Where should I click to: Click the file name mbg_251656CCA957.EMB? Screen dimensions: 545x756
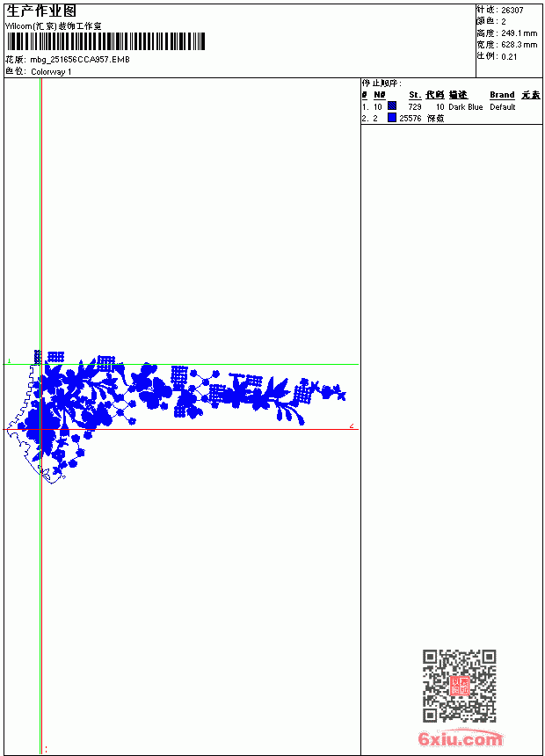pos(80,59)
